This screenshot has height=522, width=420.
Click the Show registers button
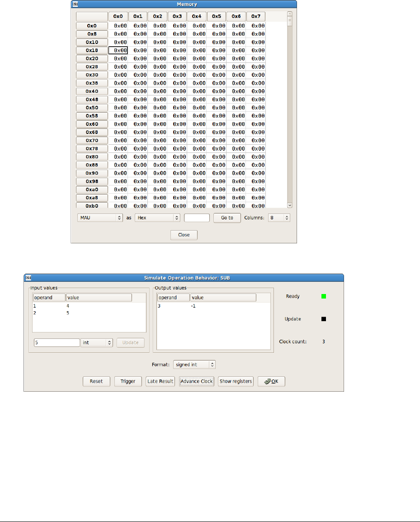(x=236, y=381)
